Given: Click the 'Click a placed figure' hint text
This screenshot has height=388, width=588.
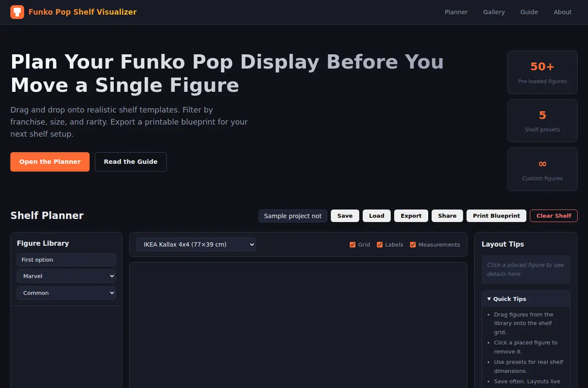Looking at the screenshot, I should click(x=526, y=269).
